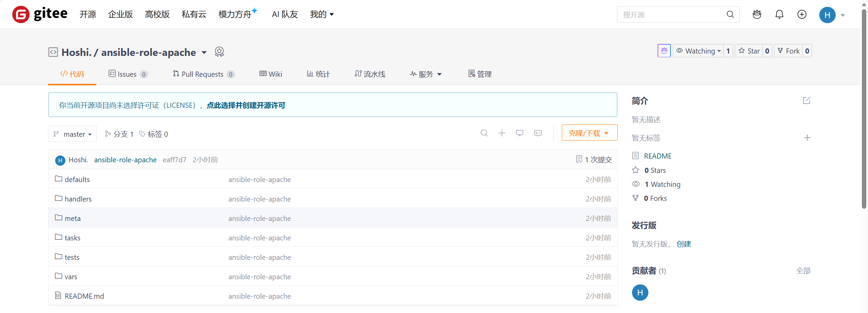Click 高校版 in top navigation
868x313 pixels.
(x=157, y=14)
